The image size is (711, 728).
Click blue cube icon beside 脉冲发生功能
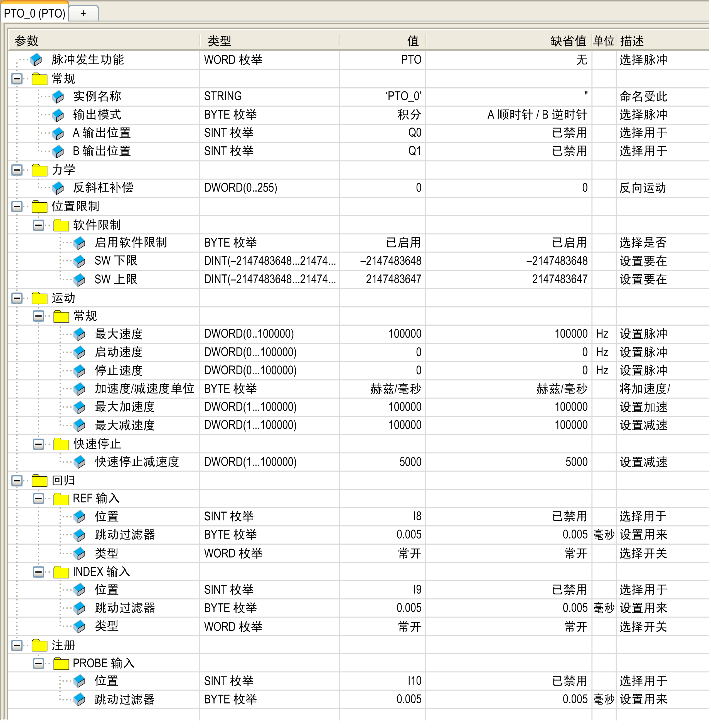(x=36, y=60)
